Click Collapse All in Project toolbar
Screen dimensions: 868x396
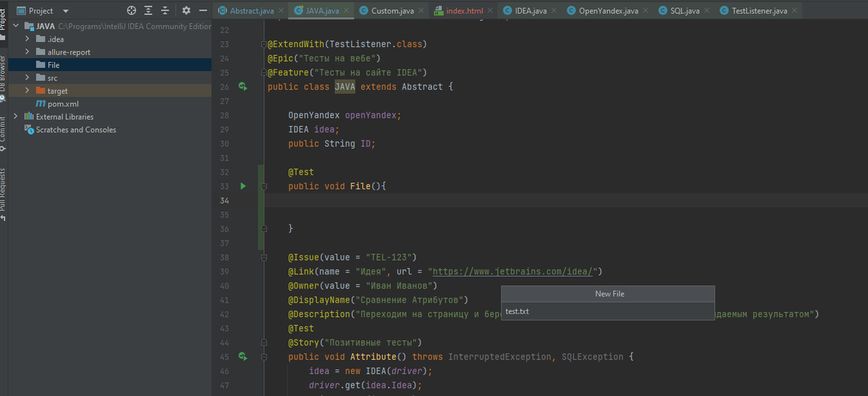(x=166, y=11)
